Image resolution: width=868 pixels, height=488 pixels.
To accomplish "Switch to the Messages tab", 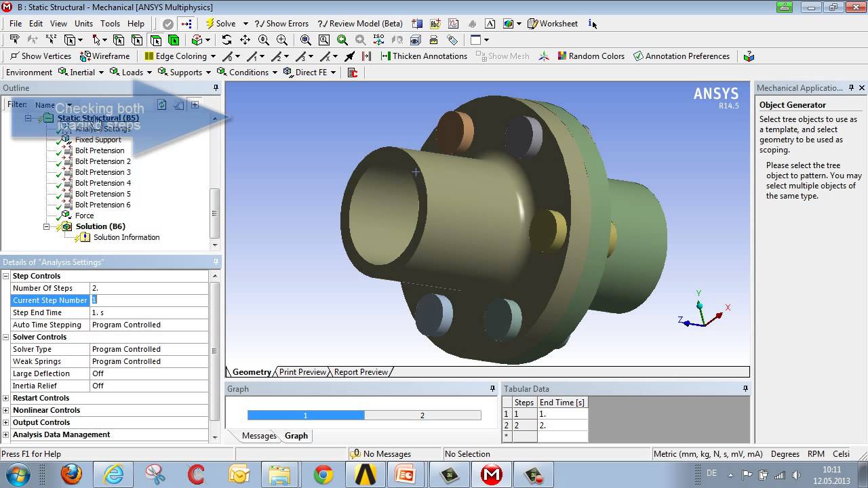I will coord(259,436).
